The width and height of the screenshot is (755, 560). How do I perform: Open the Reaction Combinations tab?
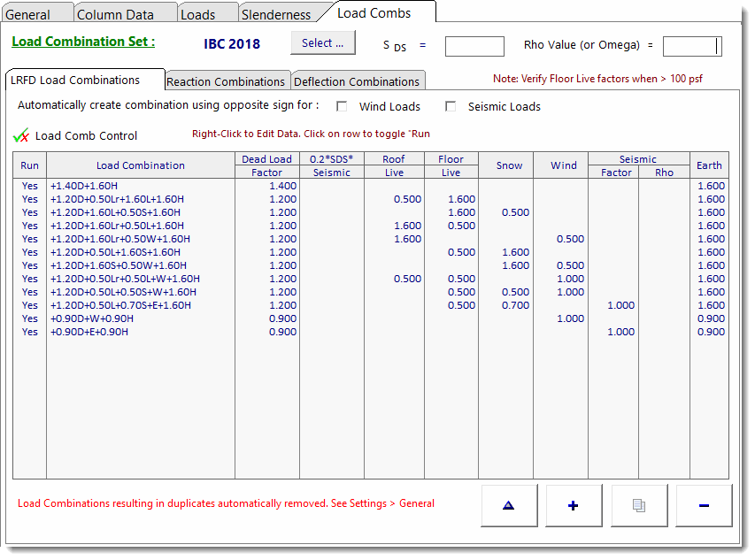coord(226,81)
